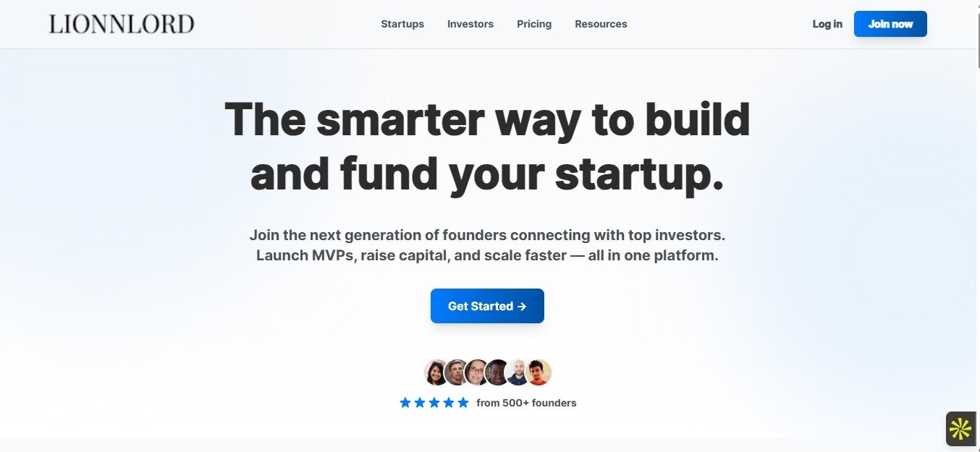Image resolution: width=980 pixels, height=452 pixels.
Task: Click the Log in link
Action: coord(827,24)
